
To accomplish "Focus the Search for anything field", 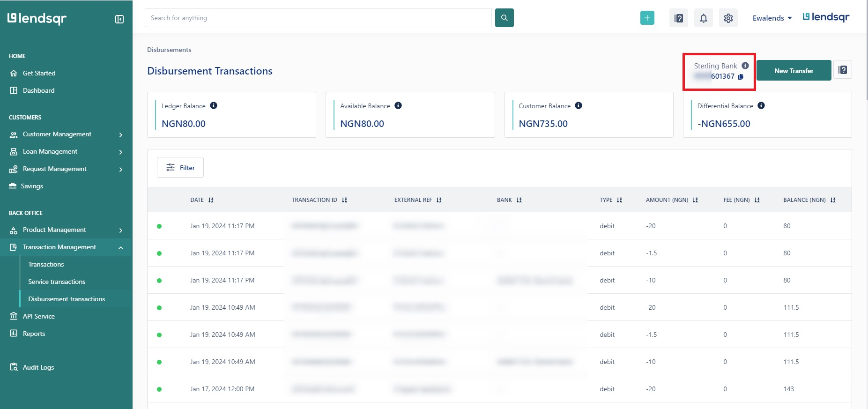I will click(318, 18).
